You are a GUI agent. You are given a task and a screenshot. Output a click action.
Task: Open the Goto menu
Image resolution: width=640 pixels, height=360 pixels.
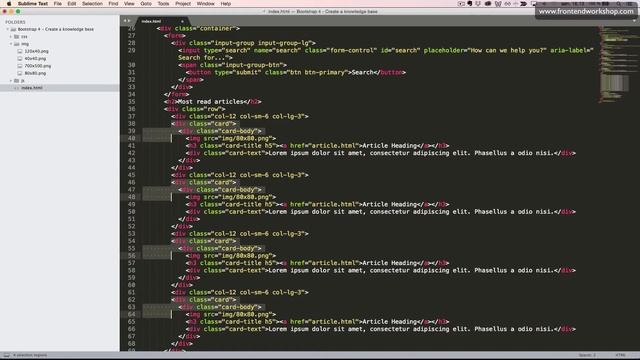click(x=146, y=4)
